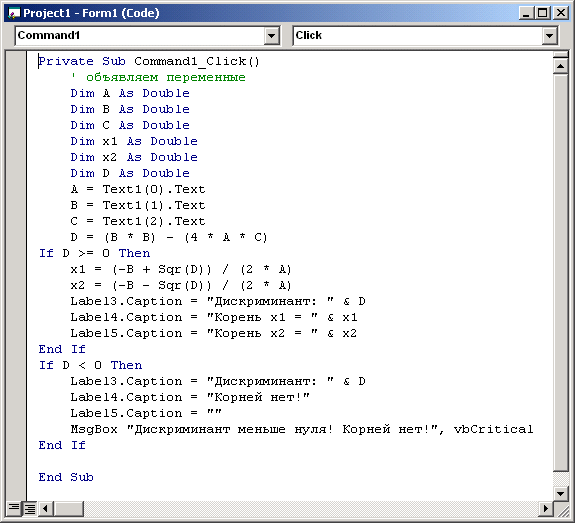Viewport: 575px width, 523px height.
Task: Click the horizontal scrollbar right arrow
Action: tap(546, 508)
